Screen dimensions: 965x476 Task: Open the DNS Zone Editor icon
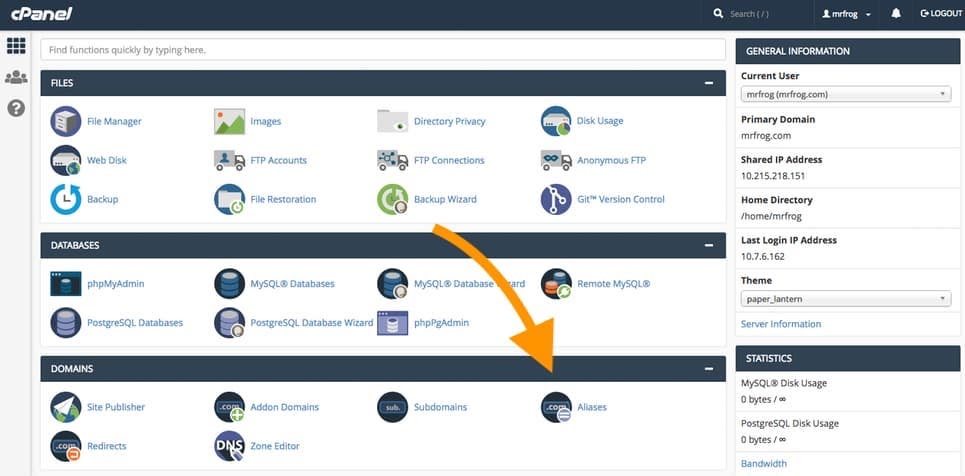point(230,446)
